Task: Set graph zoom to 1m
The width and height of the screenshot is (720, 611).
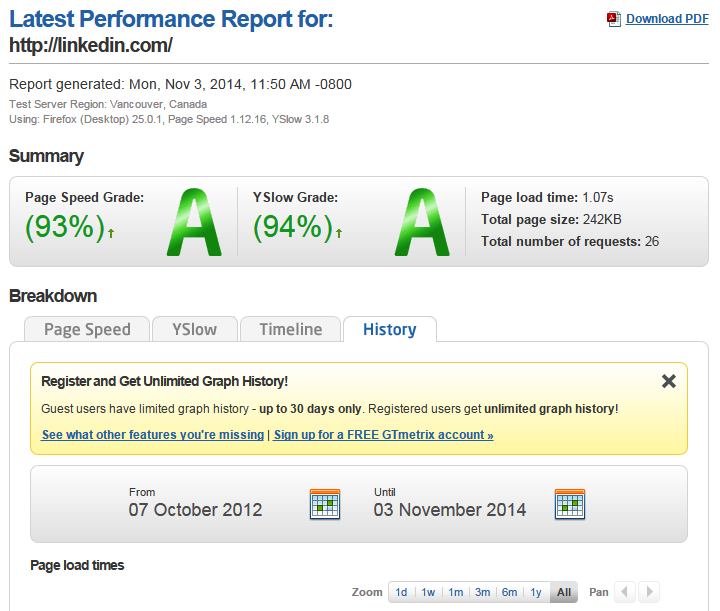Action: [455, 592]
